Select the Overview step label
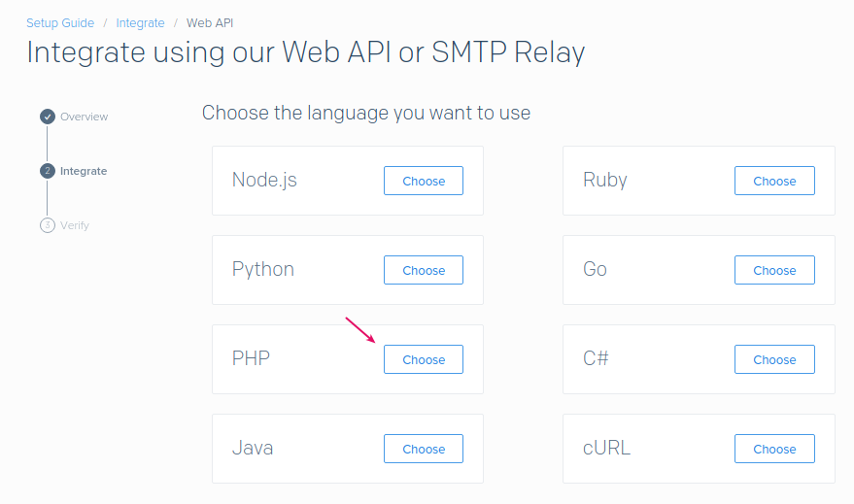The height and width of the screenshot is (504, 854). pyautogui.click(x=84, y=117)
